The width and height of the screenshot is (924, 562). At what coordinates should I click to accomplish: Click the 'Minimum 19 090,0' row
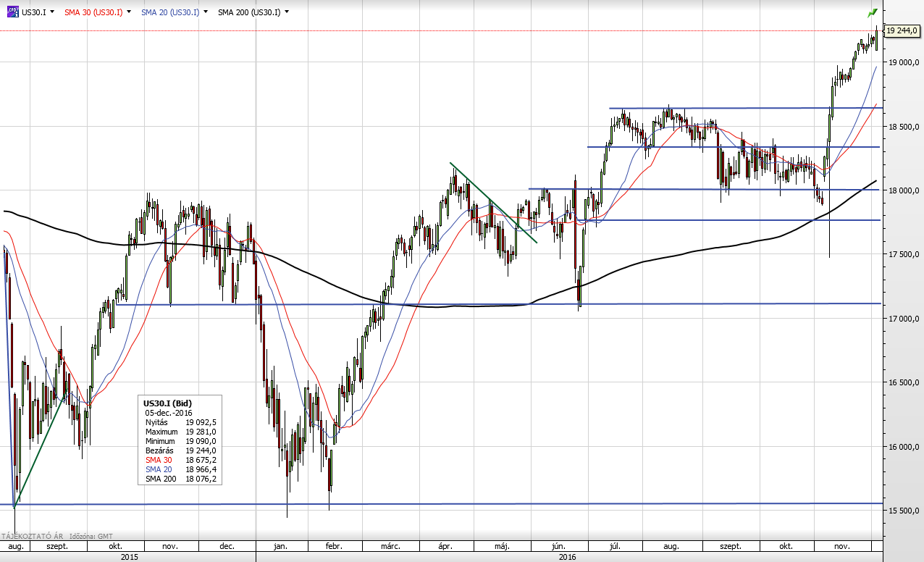click(180, 441)
